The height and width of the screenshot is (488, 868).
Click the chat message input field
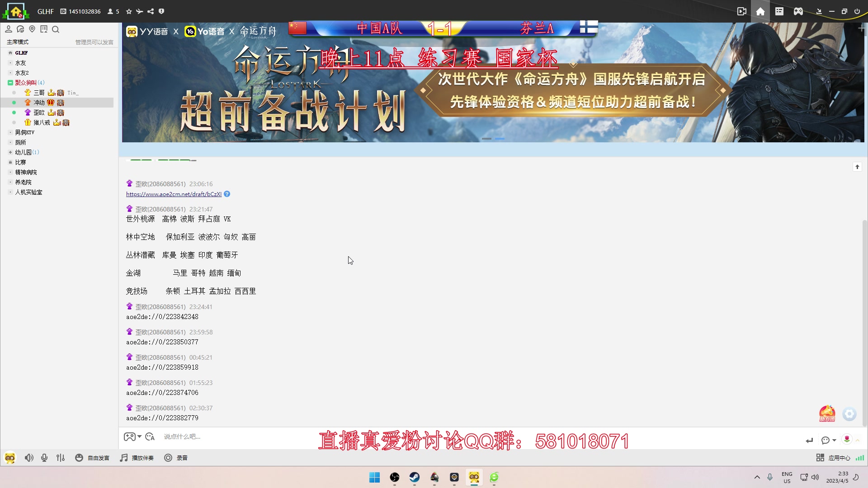coord(479,437)
